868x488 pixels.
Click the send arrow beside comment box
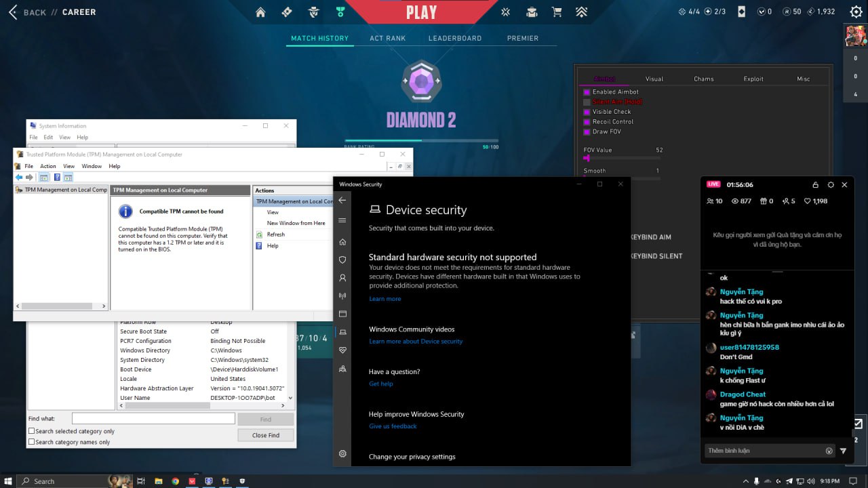click(x=844, y=451)
